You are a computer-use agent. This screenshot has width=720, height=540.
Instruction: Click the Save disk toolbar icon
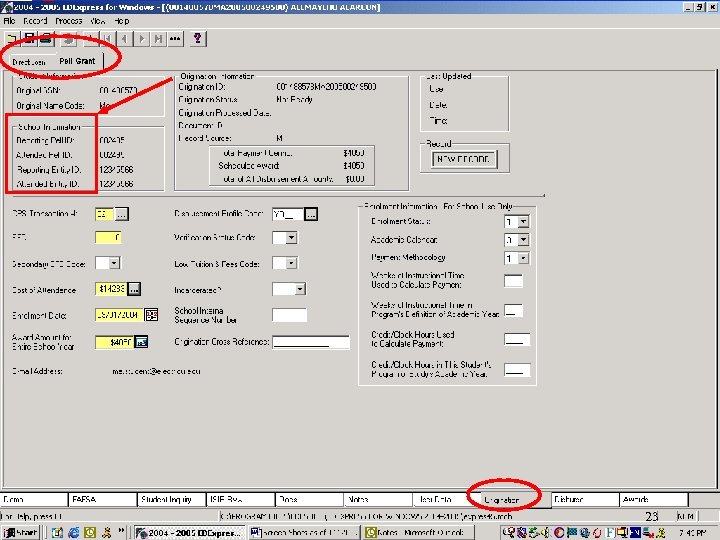point(29,39)
